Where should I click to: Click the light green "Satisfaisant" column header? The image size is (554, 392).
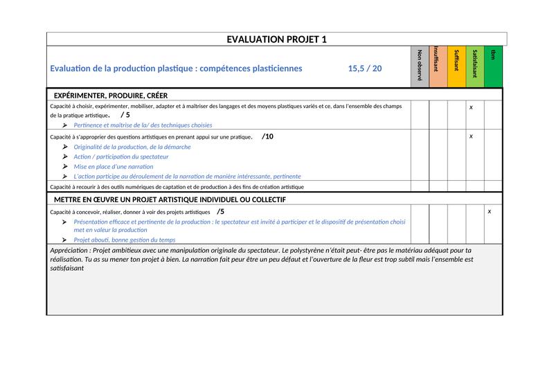click(475, 66)
